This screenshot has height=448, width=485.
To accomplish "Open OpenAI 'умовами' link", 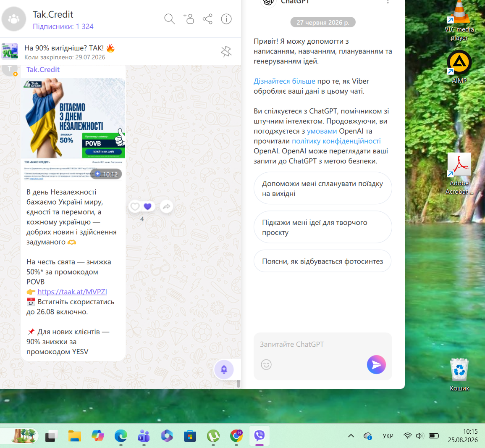I will coord(322,131).
